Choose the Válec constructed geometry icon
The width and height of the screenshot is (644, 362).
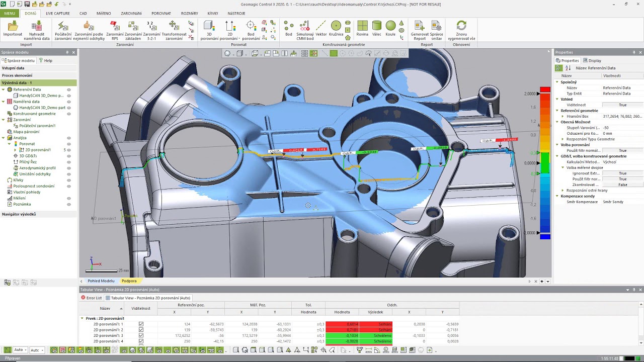point(376,26)
